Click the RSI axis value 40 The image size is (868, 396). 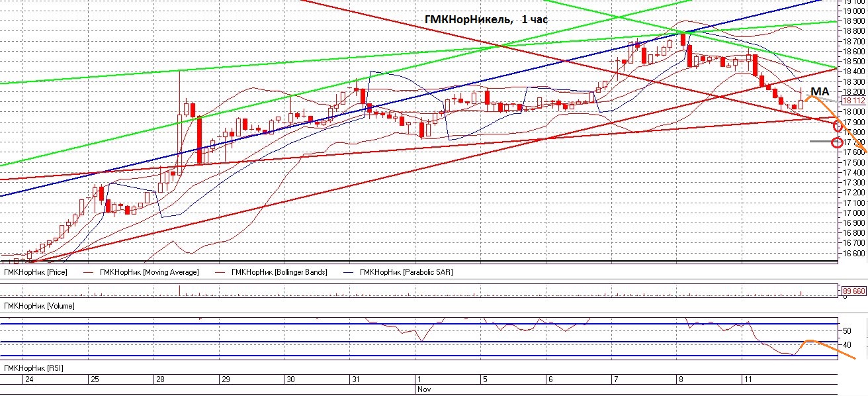coord(847,345)
